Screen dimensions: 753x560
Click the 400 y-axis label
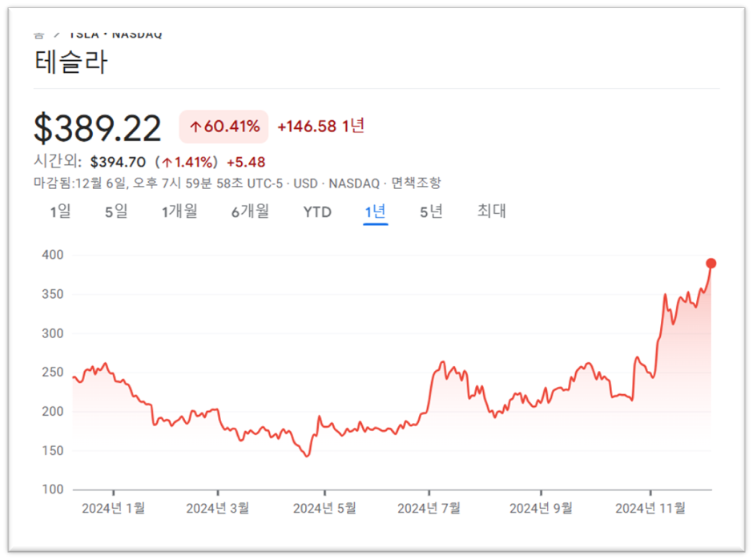[x=52, y=255]
